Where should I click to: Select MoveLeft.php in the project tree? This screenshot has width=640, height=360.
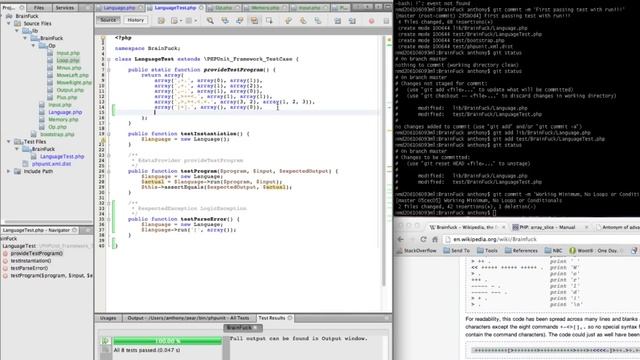click(72, 75)
